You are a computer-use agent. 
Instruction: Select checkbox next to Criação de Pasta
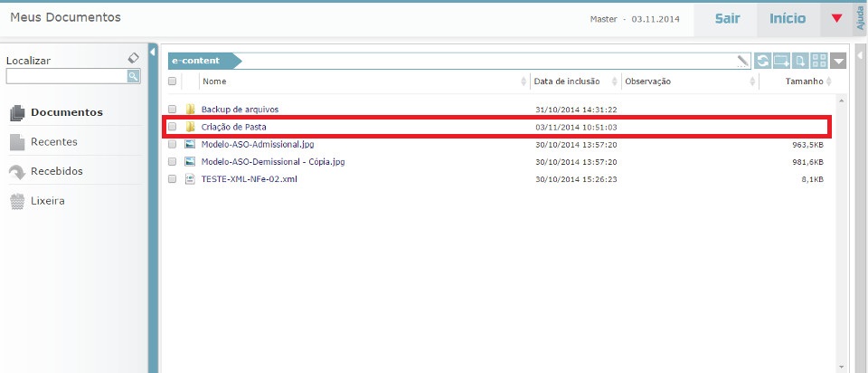pos(172,127)
